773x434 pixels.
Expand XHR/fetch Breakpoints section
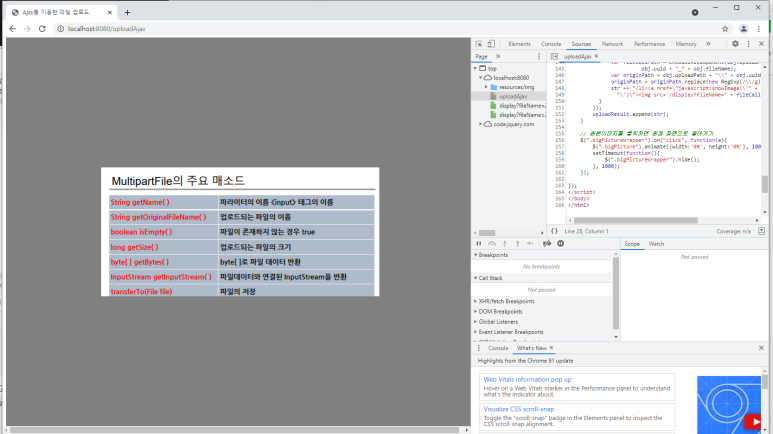click(x=504, y=301)
